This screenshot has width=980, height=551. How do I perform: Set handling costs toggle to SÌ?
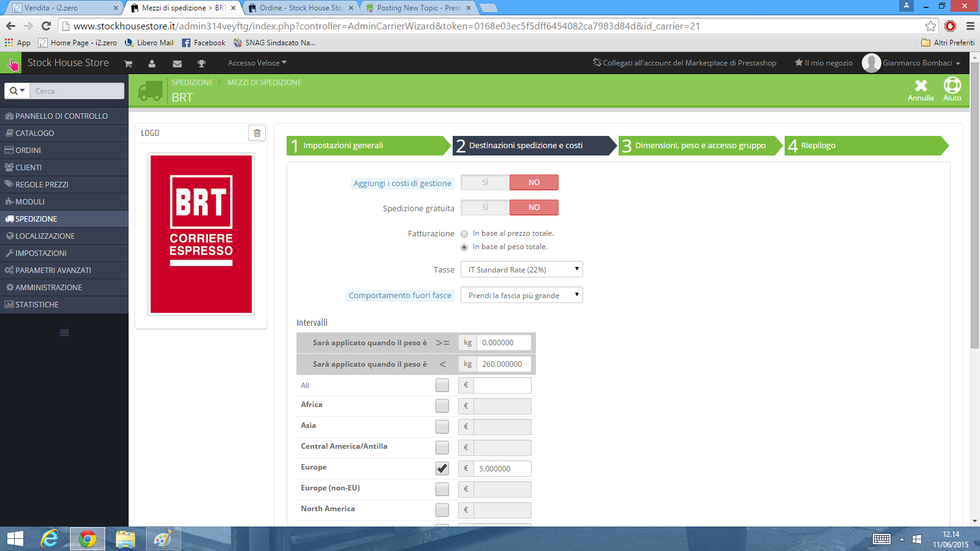tap(485, 182)
